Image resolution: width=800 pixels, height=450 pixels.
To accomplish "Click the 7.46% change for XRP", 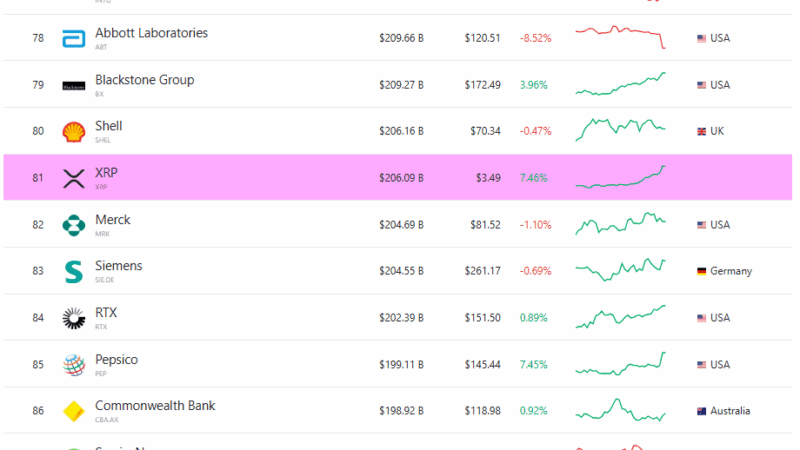I will 533,178.
